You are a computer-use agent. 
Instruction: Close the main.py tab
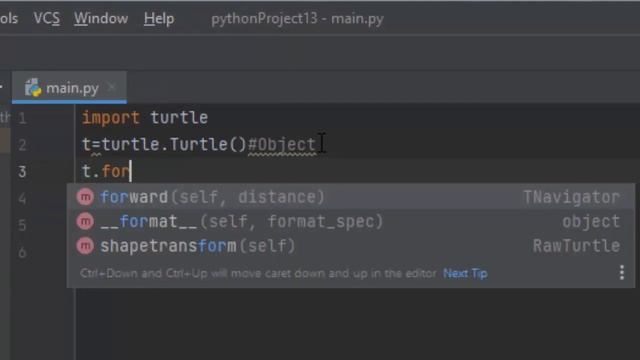pos(112,87)
